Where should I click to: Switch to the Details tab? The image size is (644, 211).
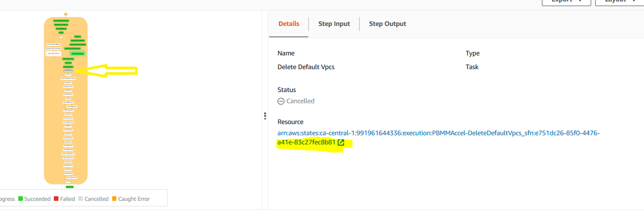(288, 24)
